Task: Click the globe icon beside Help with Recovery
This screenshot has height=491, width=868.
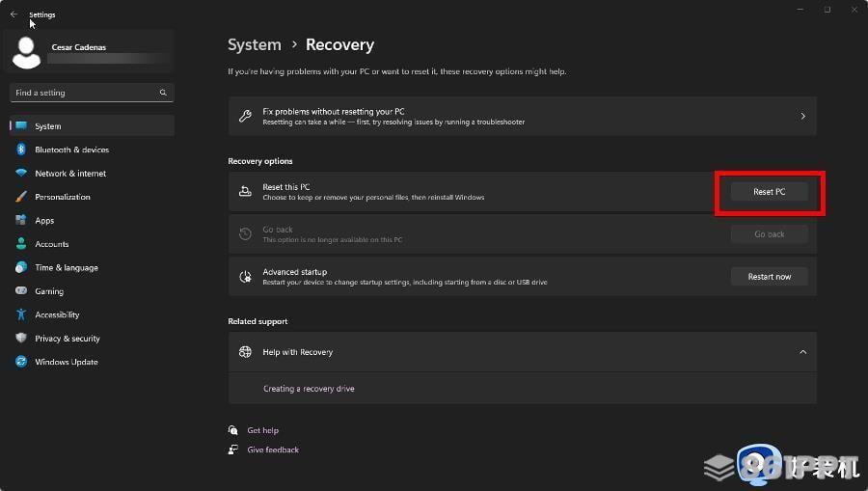Action: [245, 352]
